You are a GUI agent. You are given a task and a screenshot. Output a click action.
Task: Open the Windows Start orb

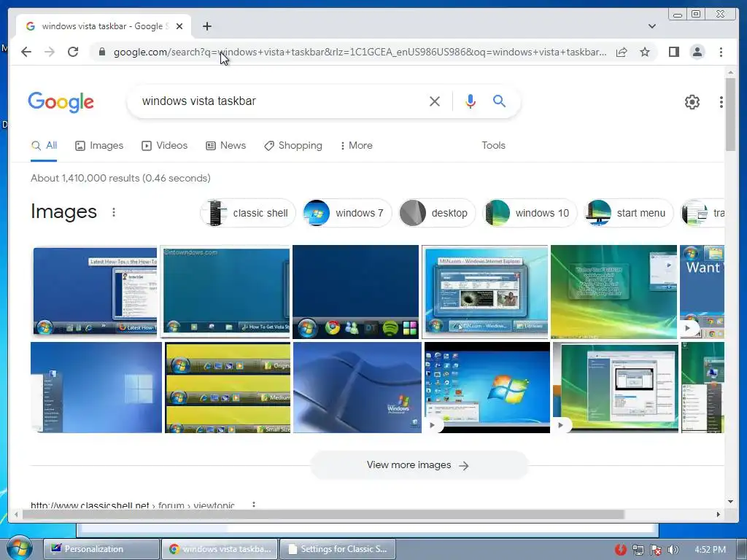pos(19,548)
